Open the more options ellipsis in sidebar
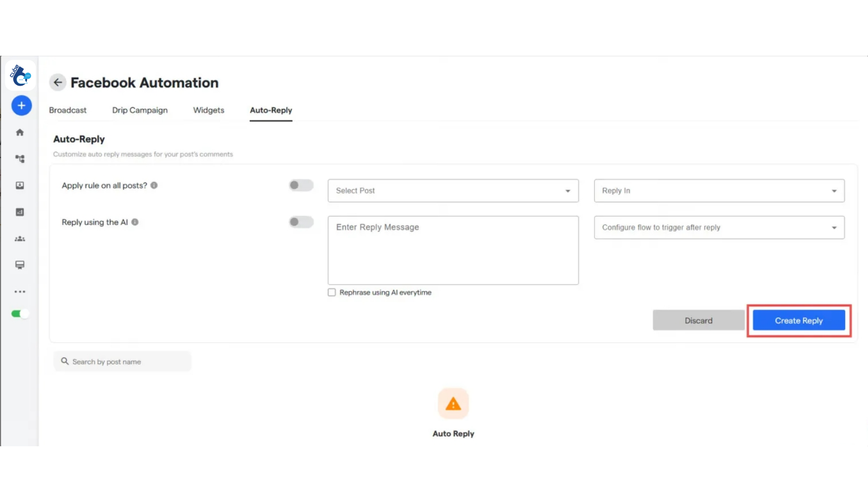 pyautogui.click(x=20, y=291)
